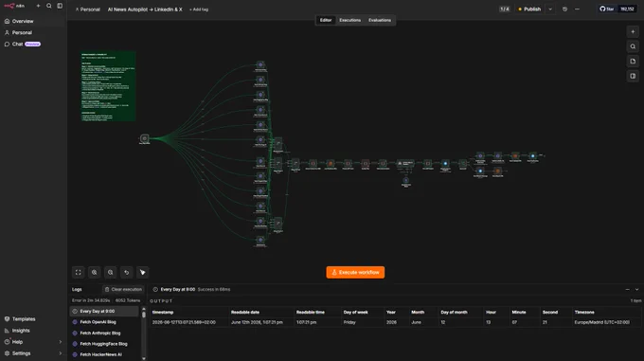The image size is (644, 361).
Task: Add a sticky note on the canvas
Action: [633, 62]
